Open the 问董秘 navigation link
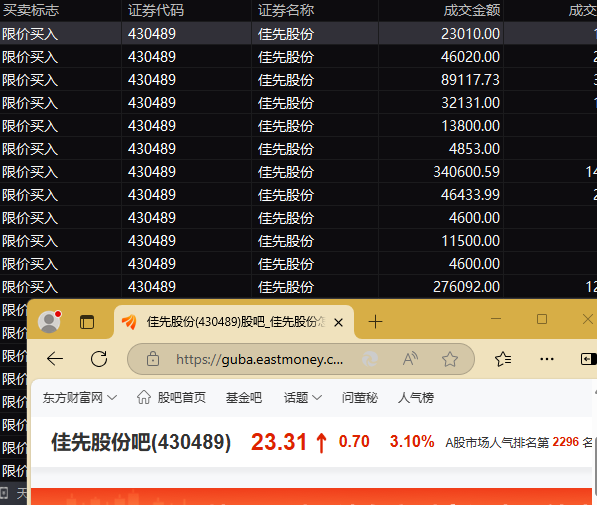This screenshot has width=597, height=505. pos(359,398)
